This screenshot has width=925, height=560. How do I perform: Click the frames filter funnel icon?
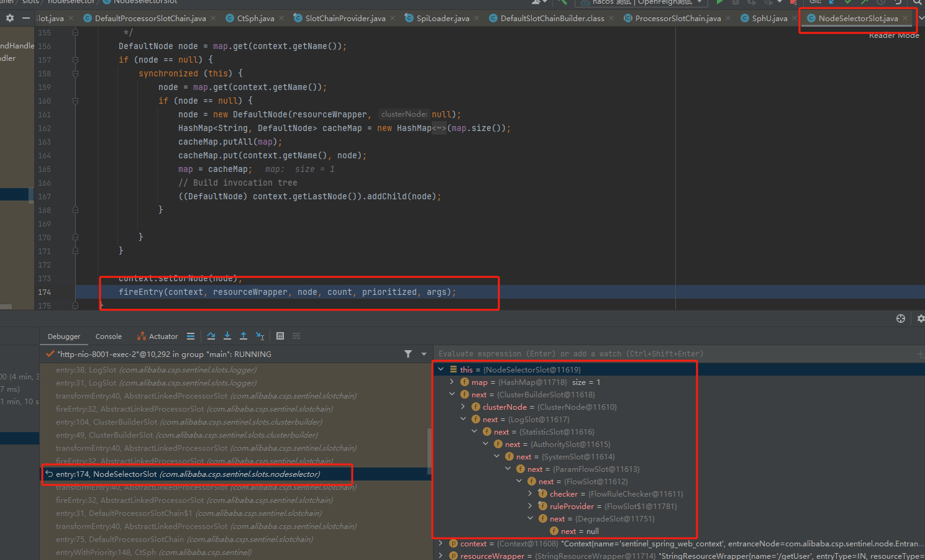pos(408,354)
